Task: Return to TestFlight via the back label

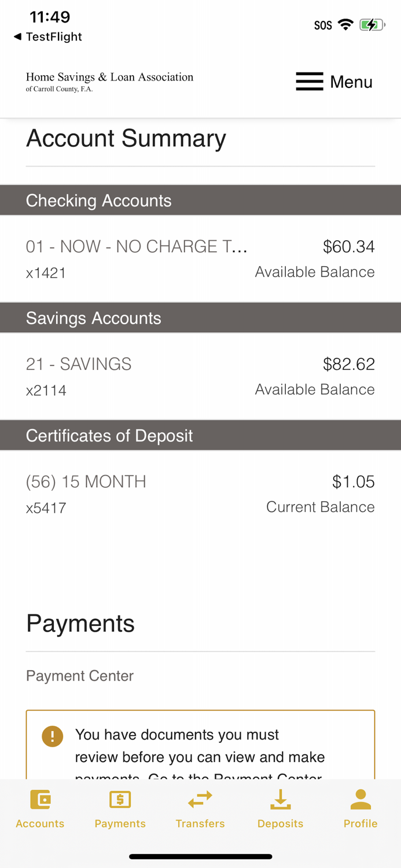Action: (x=46, y=36)
